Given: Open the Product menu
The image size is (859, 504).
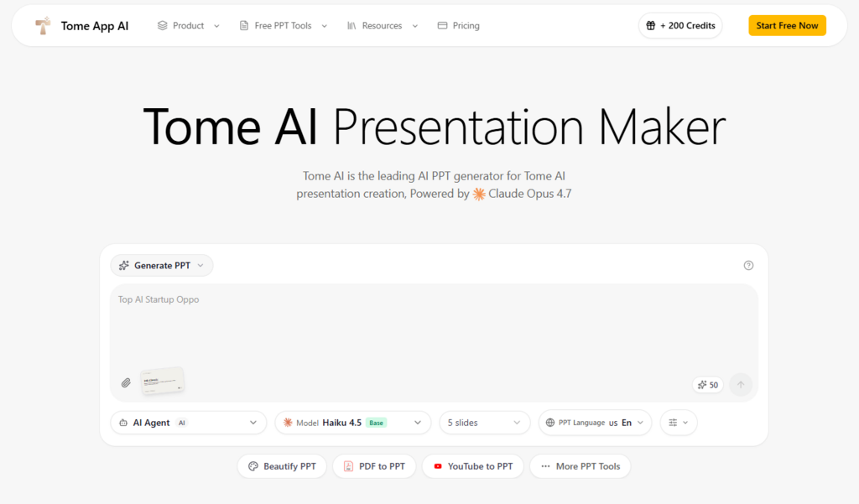Looking at the screenshot, I should pyautogui.click(x=189, y=26).
